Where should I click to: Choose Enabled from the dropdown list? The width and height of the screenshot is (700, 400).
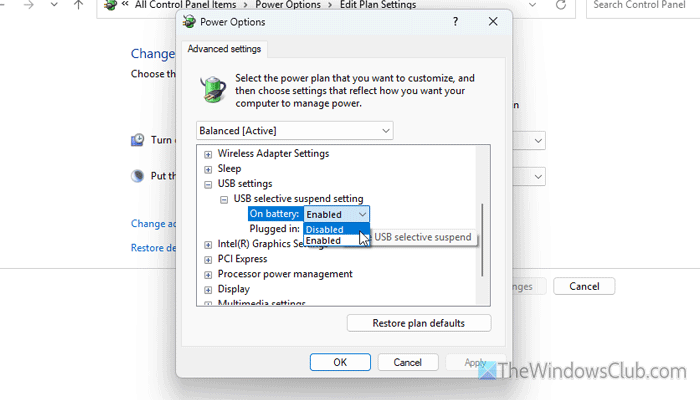pos(336,241)
